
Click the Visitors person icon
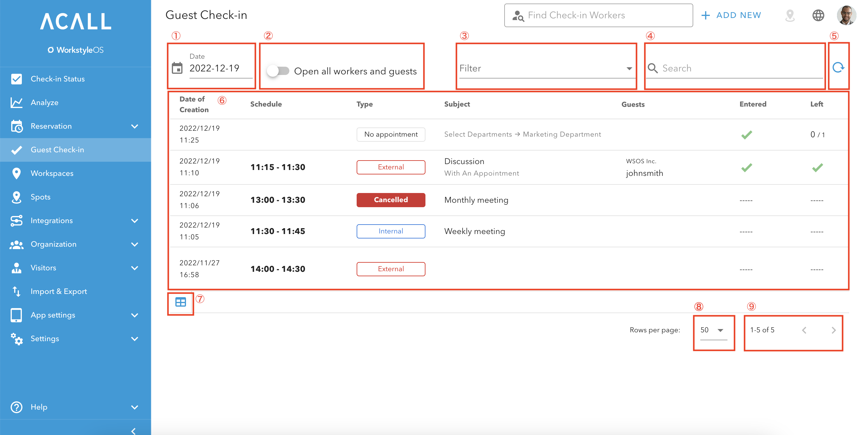(x=16, y=268)
